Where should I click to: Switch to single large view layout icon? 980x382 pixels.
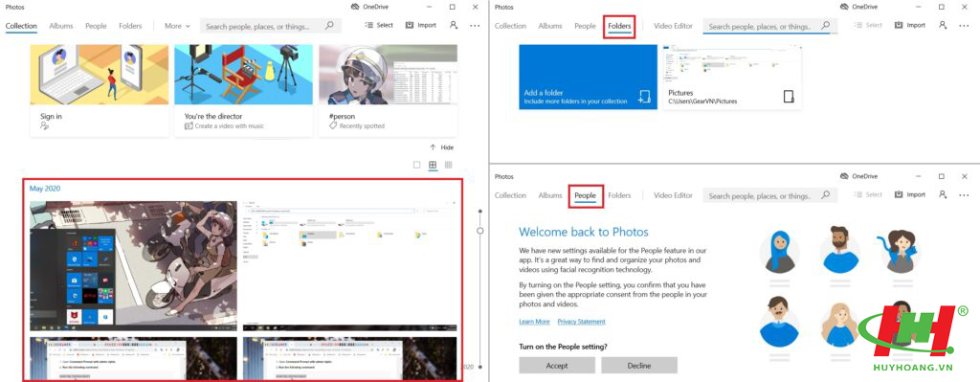point(417,165)
